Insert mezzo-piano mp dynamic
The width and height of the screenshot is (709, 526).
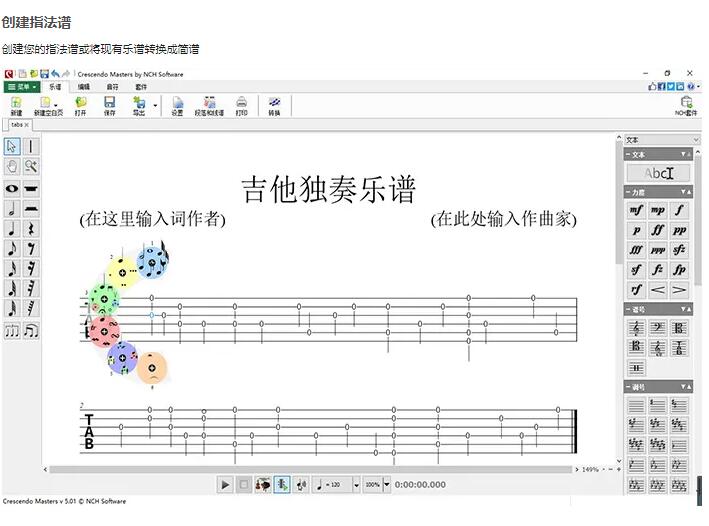pos(657,210)
